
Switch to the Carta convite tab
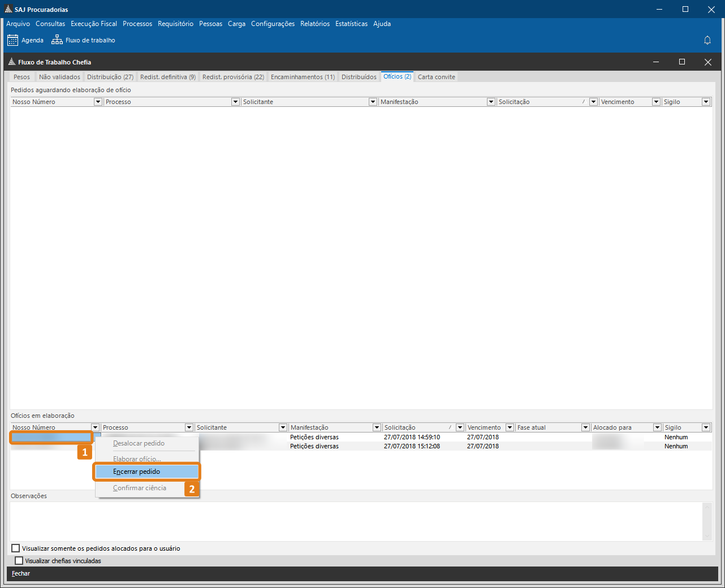click(x=437, y=77)
